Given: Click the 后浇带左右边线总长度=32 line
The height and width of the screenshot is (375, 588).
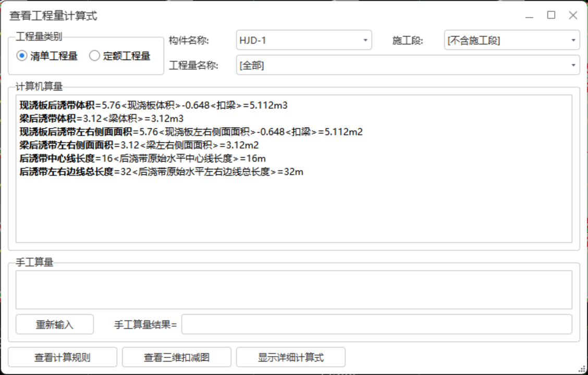Looking at the screenshot, I should [x=161, y=172].
